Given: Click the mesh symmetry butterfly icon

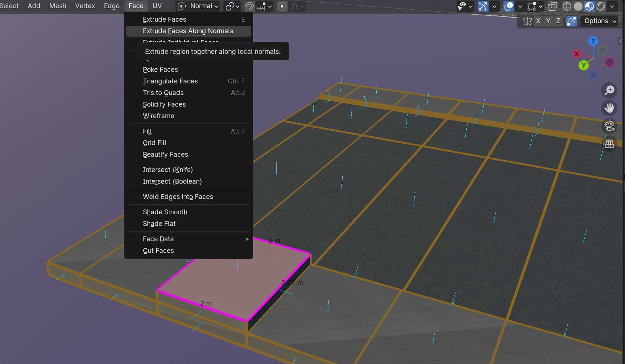Looking at the screenshot, I should click(527, 21).
